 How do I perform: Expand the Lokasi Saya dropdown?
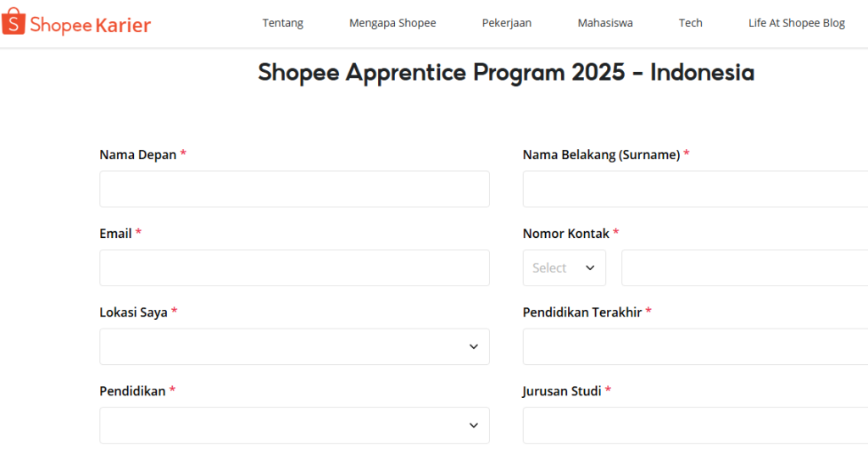294,347
